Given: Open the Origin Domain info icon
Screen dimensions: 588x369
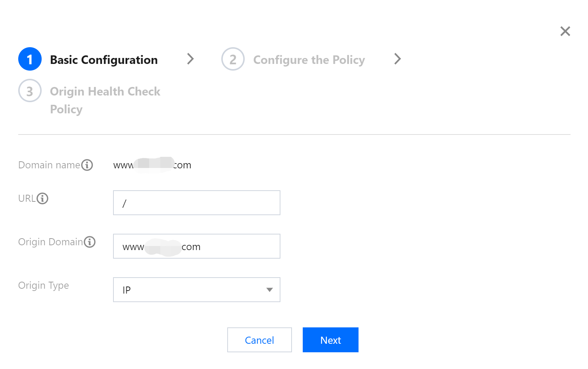Looking at the screenshot, I should pos(90,242).
